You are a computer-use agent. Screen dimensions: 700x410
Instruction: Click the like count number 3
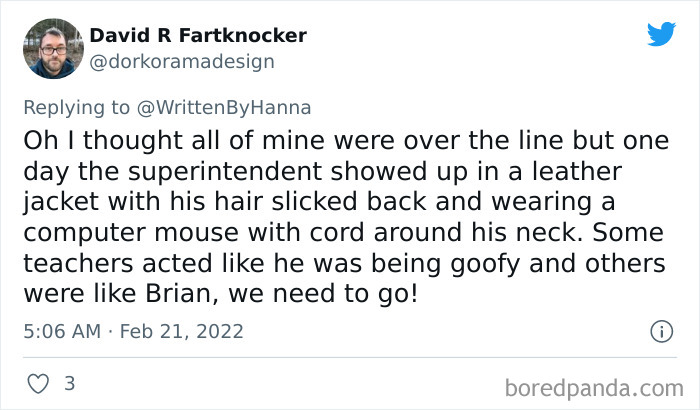69,383
